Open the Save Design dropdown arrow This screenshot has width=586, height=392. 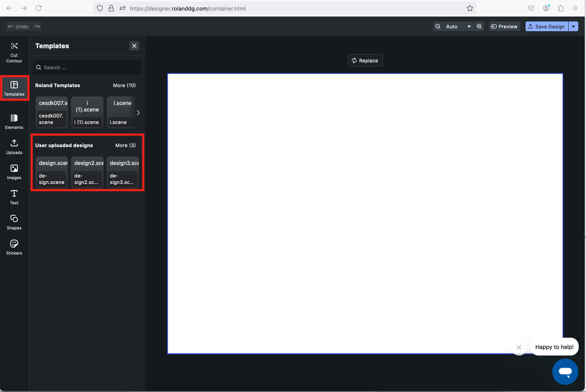[x=573, y=26]
